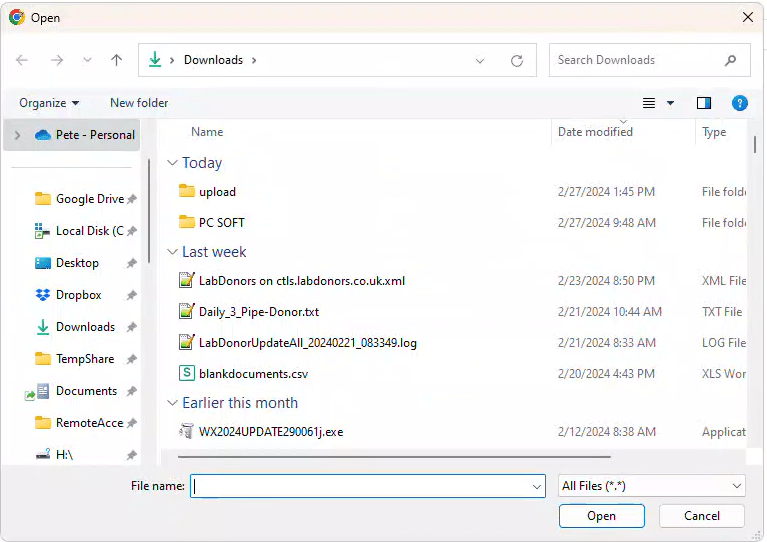Open the Organize menu
This screenshot has width=767, height=542.
pyautogui.click(x=49, y=103)
